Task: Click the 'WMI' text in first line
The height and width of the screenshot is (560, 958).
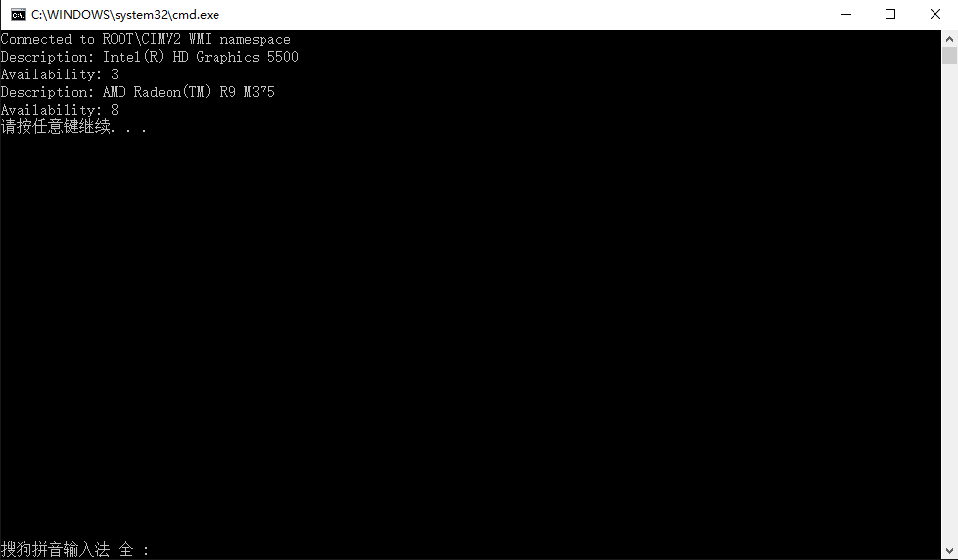Action: coord(201,40)
